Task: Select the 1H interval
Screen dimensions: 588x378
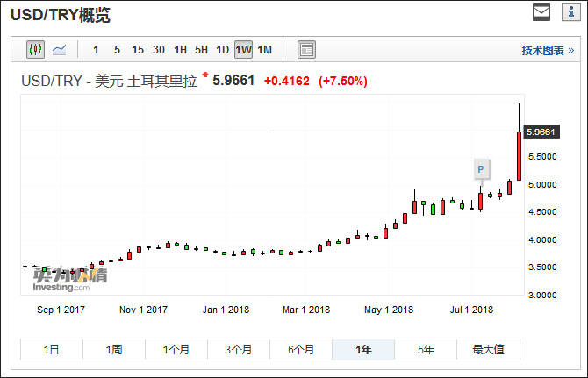Action: [x=181, y=50]
